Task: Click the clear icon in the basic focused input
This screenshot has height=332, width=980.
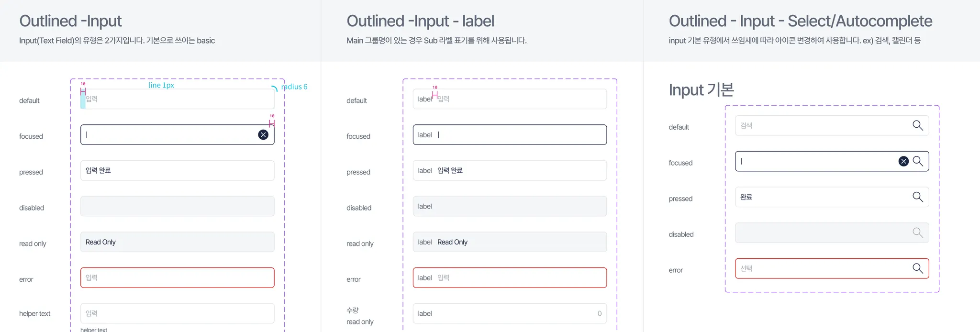Action: pyautogui.click(x=263, y=135)
